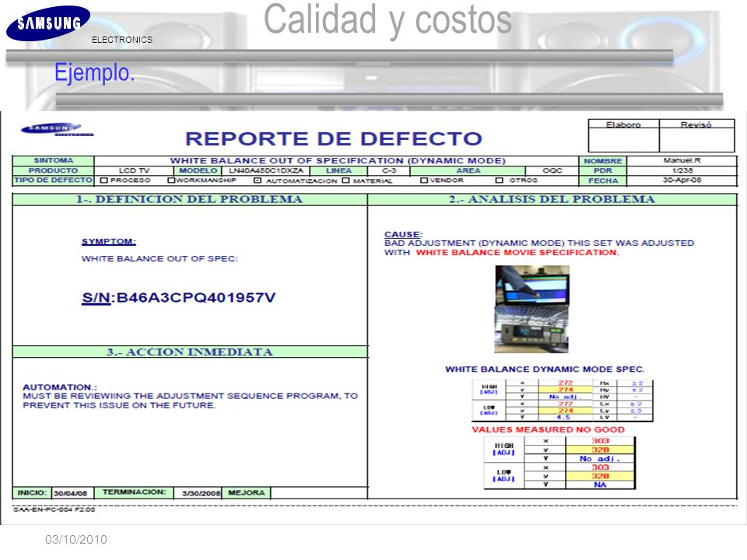Click the MODELO label cell

(198, 170)
